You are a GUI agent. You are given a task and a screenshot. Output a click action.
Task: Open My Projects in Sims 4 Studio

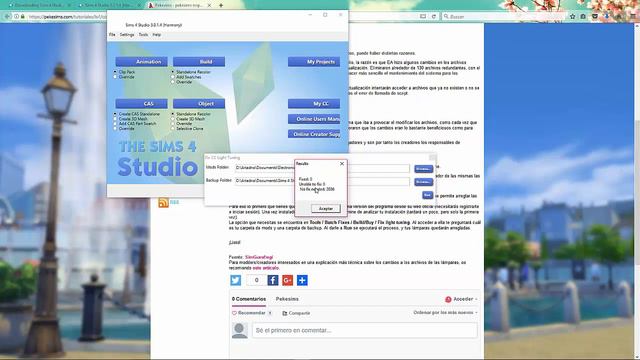314,62
